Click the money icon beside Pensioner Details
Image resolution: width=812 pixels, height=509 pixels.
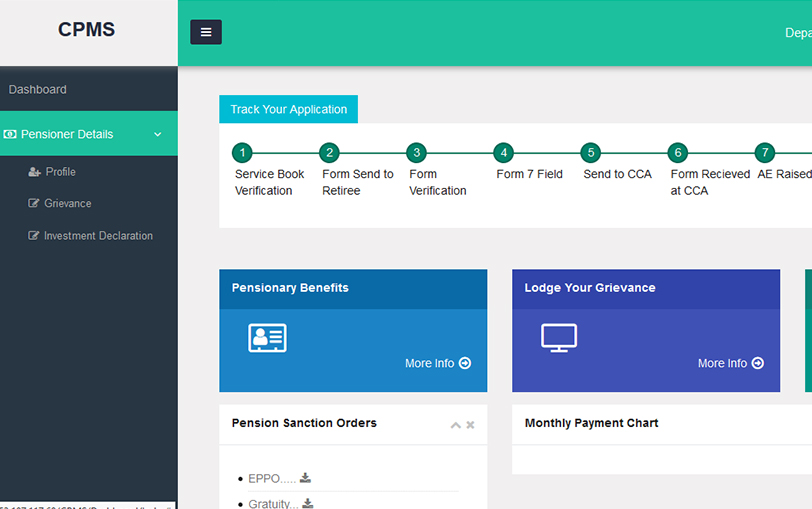point(10,135)
